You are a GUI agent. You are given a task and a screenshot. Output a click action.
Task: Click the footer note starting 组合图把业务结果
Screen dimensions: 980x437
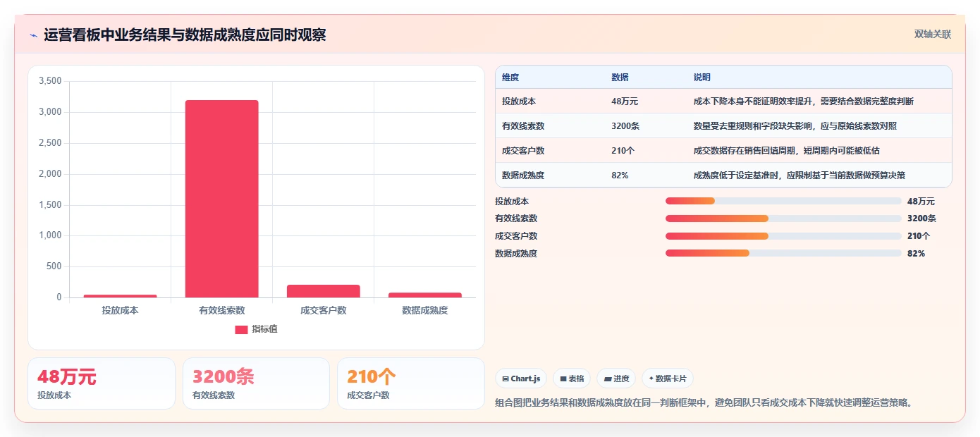coord(706,403)
